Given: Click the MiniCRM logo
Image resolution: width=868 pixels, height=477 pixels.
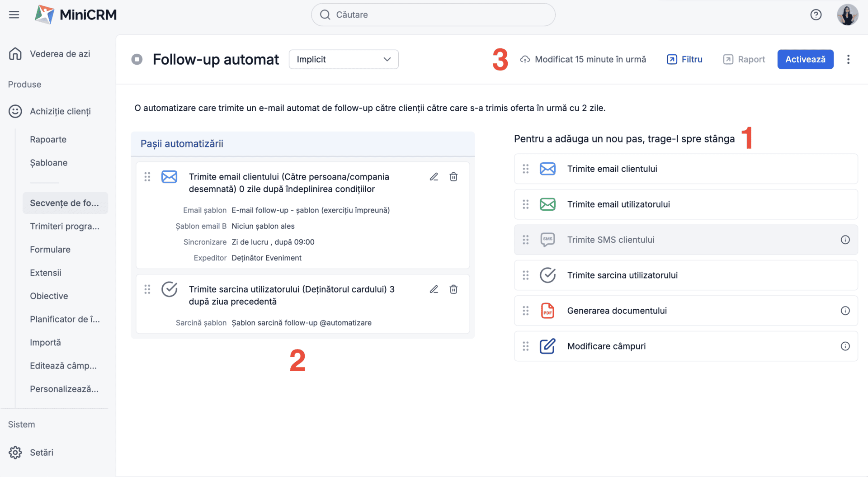Looking at the screenshot, I should (x=76, y=14).
